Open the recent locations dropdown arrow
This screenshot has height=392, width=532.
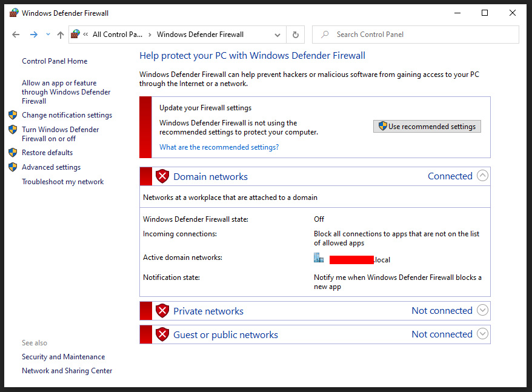[x=48, y=35]
